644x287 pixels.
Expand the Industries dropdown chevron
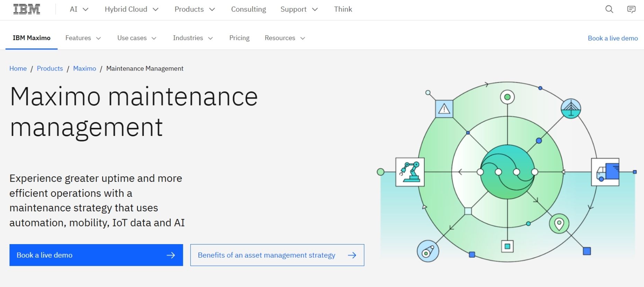click(x=211, y=38)
